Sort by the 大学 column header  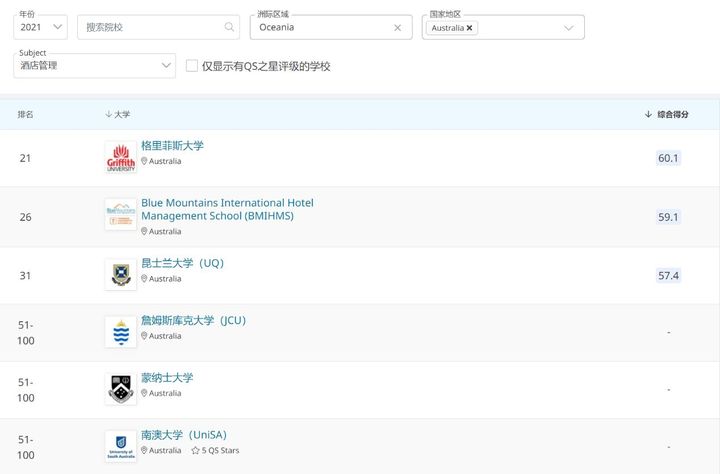pos(118,114)
